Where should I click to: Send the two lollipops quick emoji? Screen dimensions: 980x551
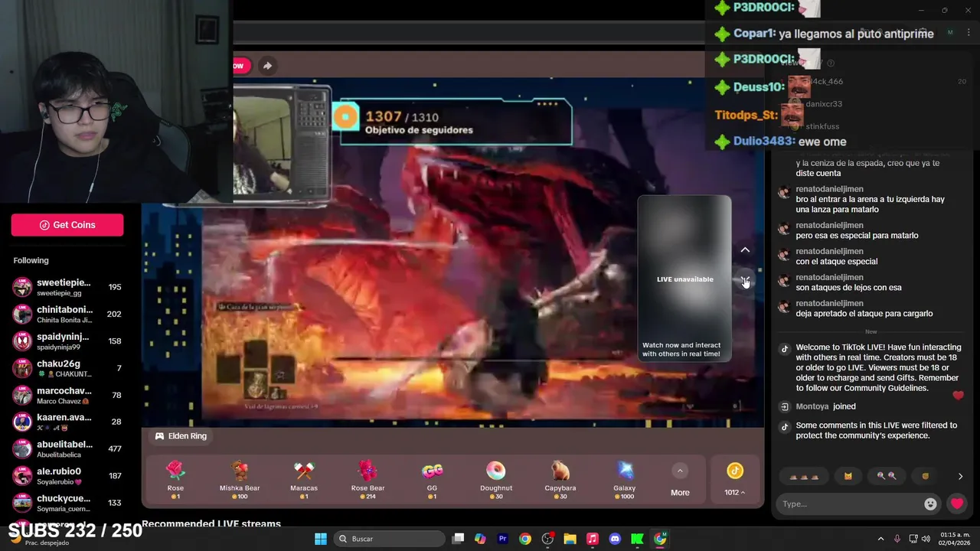tap(887, 476)
